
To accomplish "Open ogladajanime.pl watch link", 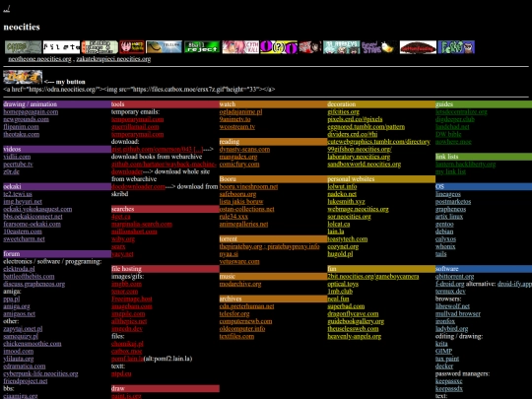I will click(240, 112).
